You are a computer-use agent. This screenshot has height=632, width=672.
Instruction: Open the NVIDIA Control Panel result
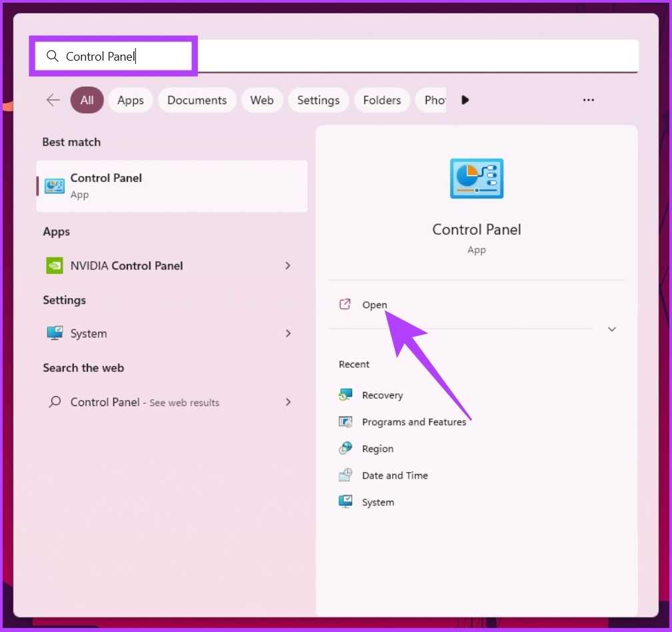click(170, 265)
